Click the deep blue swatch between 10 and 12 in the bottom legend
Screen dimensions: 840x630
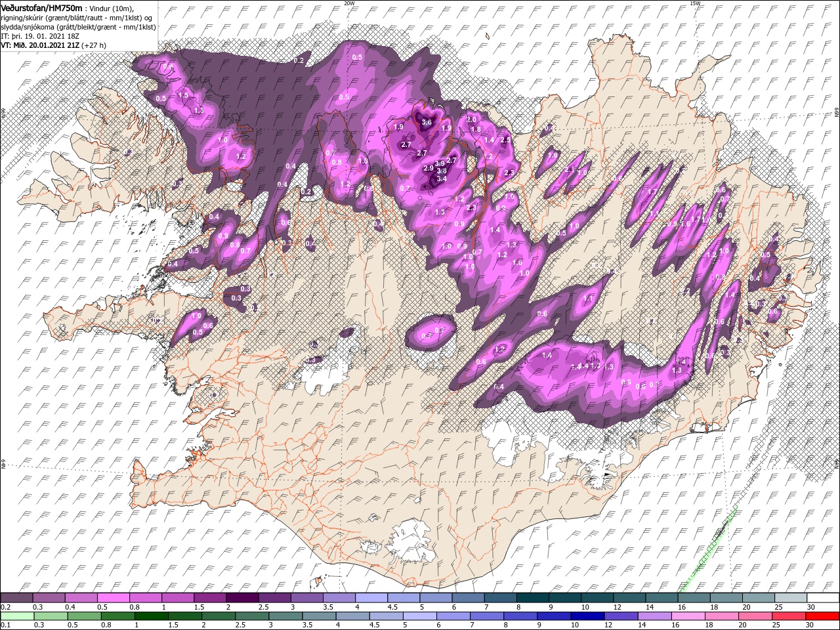tap(586, 616)
